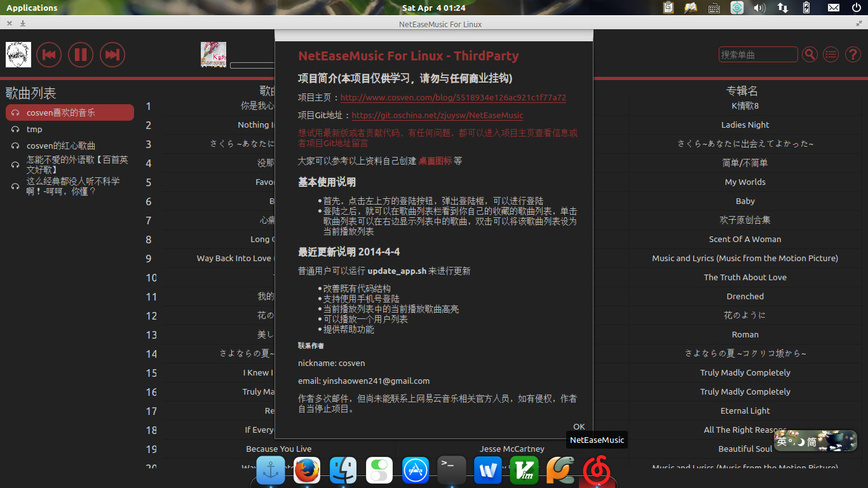Click the Roman album cell
This screenshot has height=488, width=868.
tap(745, 334)
